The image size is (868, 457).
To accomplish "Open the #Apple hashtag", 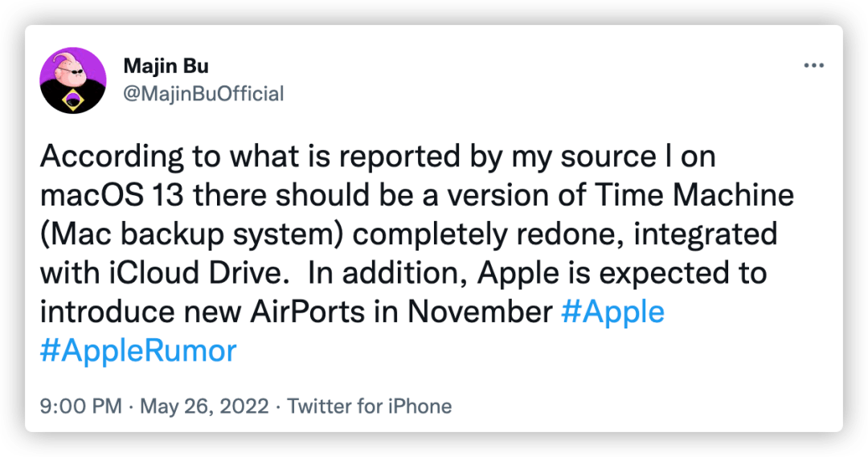I will (612, 312).
